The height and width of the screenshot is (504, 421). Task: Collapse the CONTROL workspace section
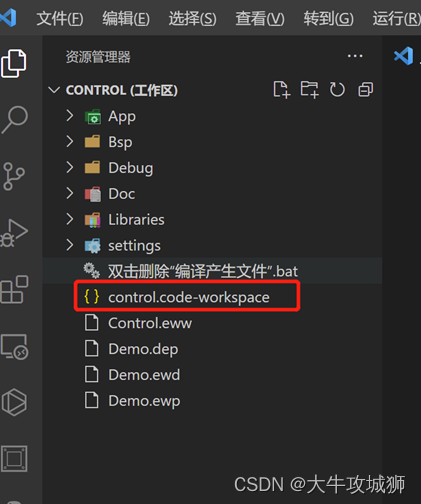click(54, 90)
